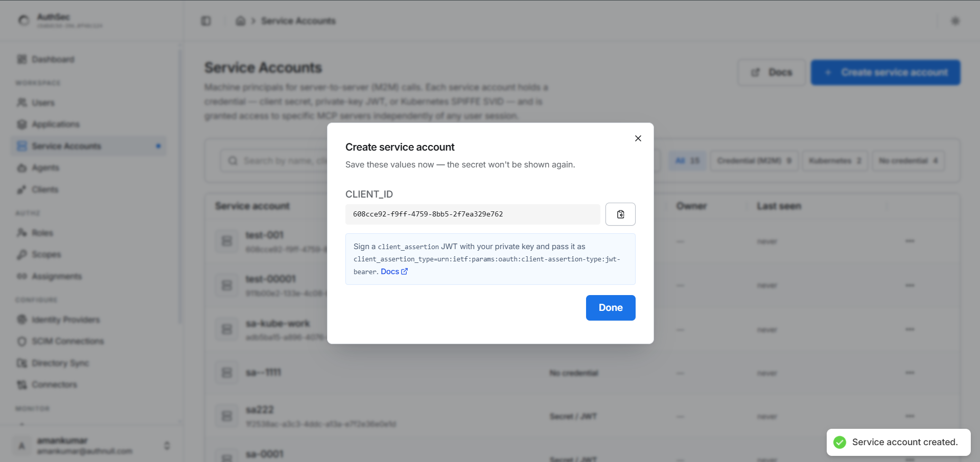Image resolution: width=980 pixels, height=462 pixels.
Task: Click the sa--1111 service account name
Action: 263,373
